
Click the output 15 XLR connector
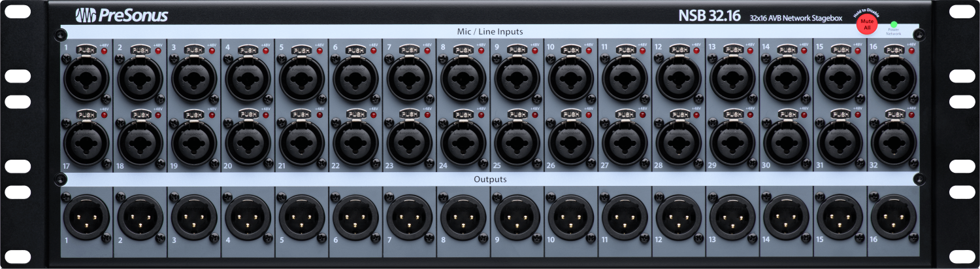point(841,217)
